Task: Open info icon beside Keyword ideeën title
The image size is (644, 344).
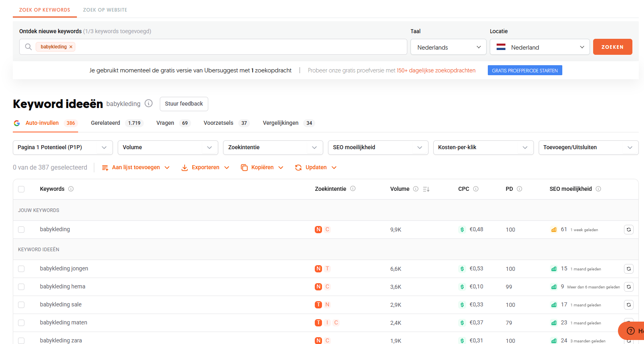Action: [x=149, y=103]
